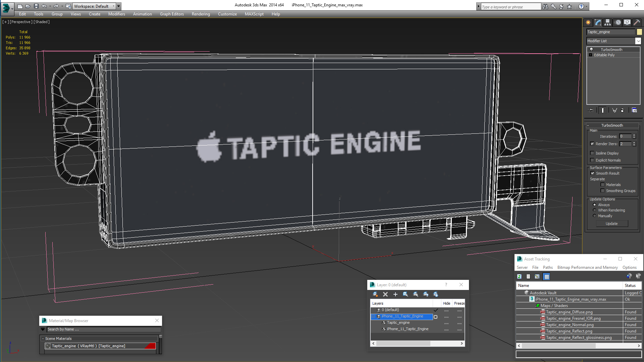Open the Display command panel tab

point(627,22)
